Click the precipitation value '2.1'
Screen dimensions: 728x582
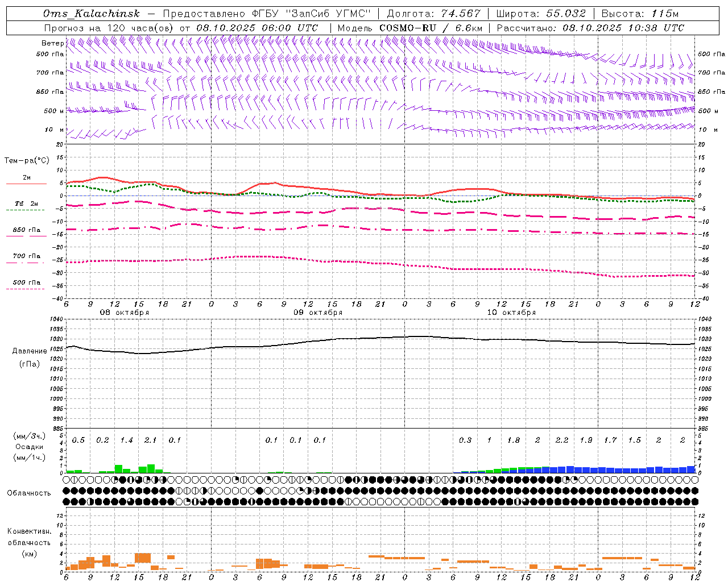pyautogui.click(x=151, y=440)
